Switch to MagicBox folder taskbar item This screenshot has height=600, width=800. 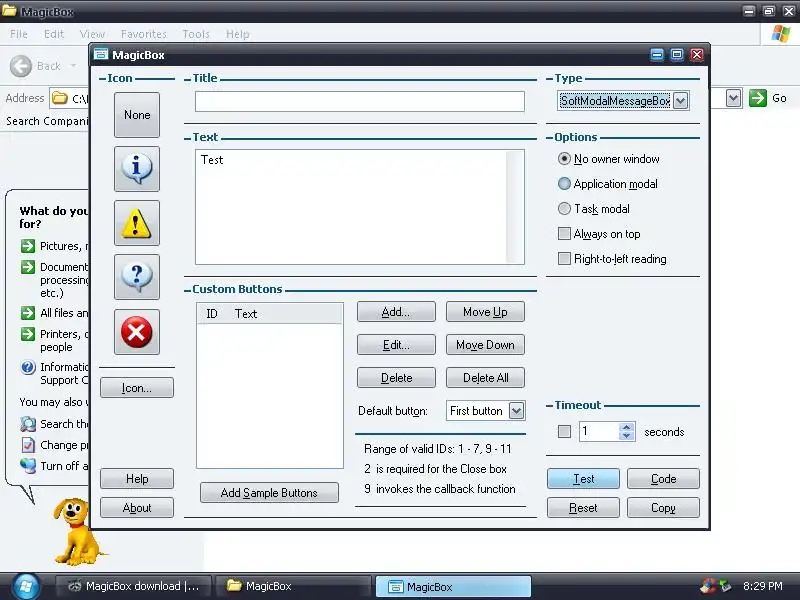coord(292,586)
